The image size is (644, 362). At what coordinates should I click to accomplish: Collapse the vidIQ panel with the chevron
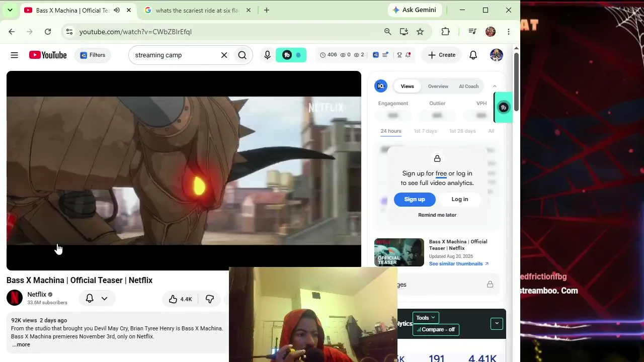point(495,86)
